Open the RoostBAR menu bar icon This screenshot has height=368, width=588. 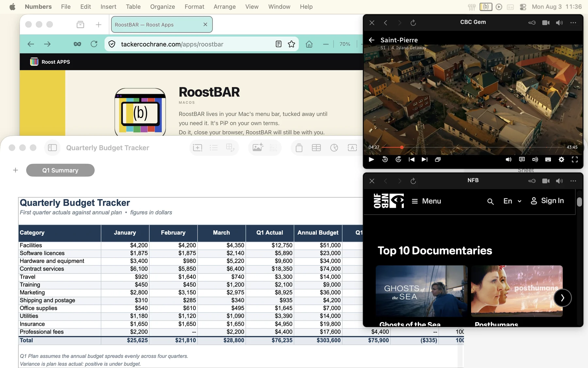coord(486,7)
